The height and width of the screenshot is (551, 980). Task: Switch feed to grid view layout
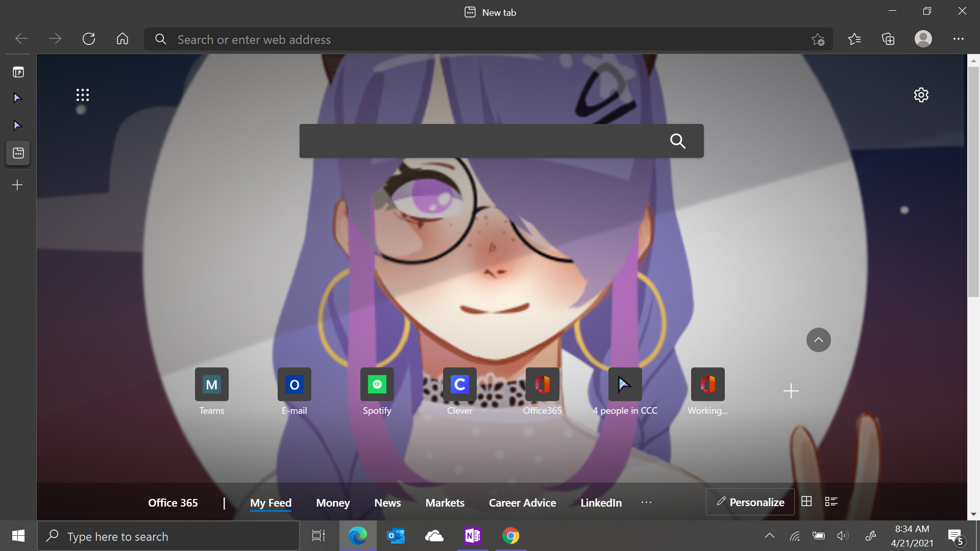click(806, 502)
